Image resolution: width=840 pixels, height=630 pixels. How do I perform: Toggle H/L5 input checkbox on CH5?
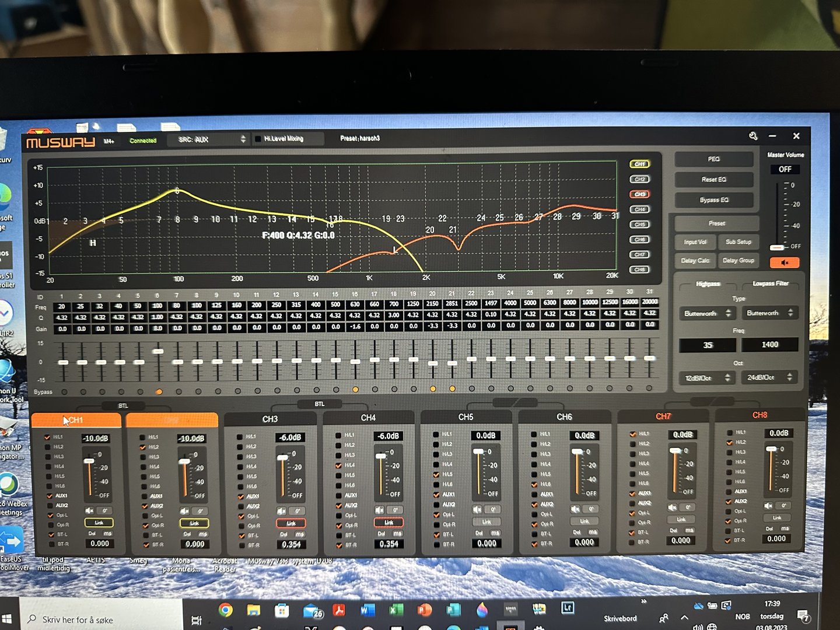click(436, 474)
